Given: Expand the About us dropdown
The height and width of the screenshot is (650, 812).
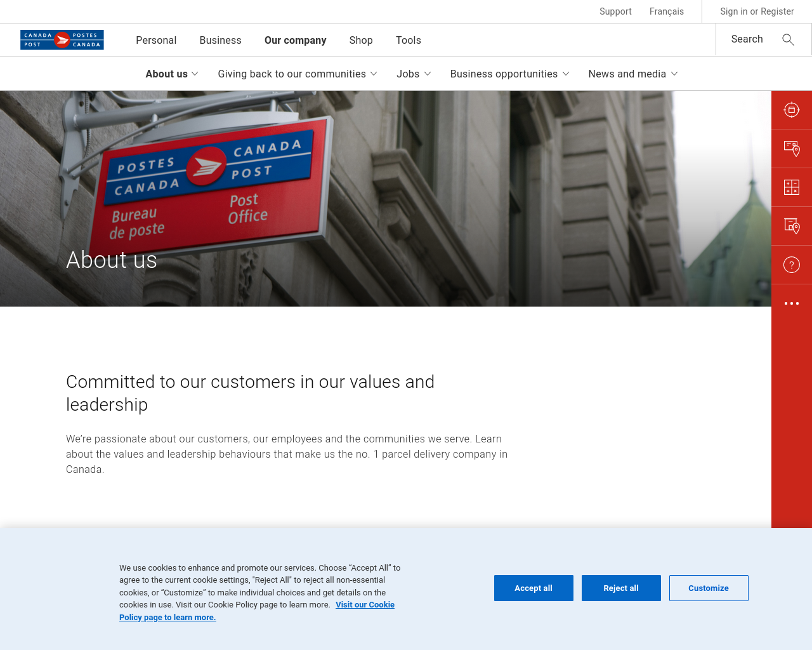Looking at the screenshot, I should 172,74.
